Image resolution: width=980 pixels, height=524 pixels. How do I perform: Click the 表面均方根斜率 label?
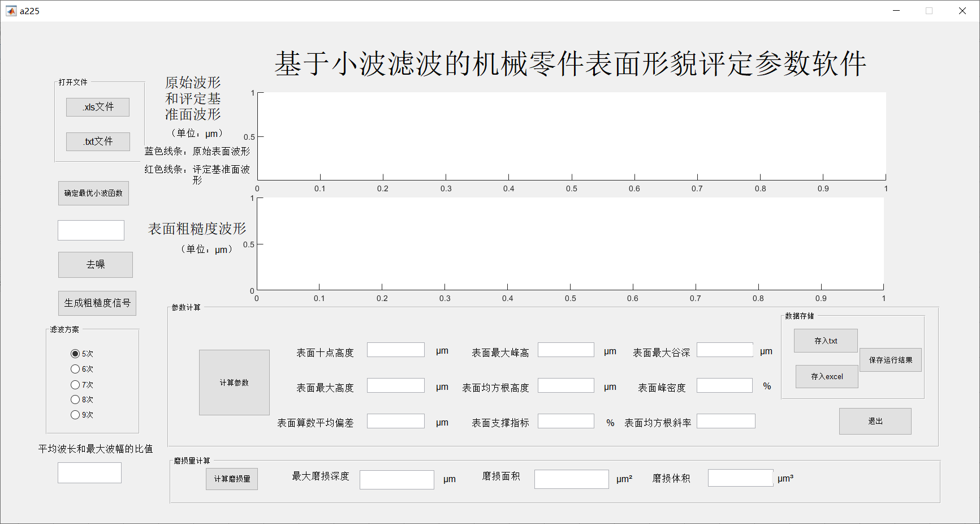[658, 423]
